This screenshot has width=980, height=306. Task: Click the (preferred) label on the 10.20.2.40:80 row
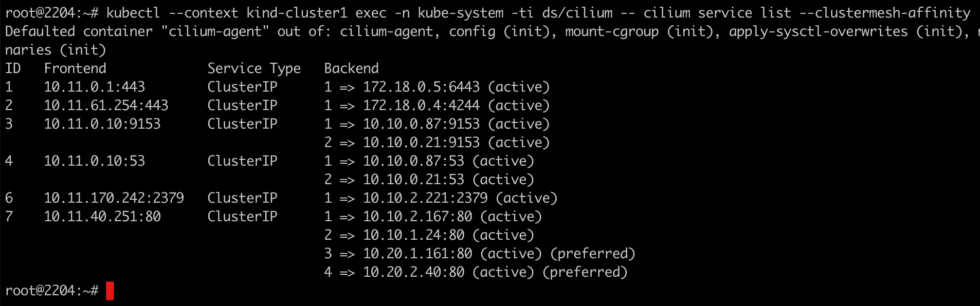[x=585, y=272]
